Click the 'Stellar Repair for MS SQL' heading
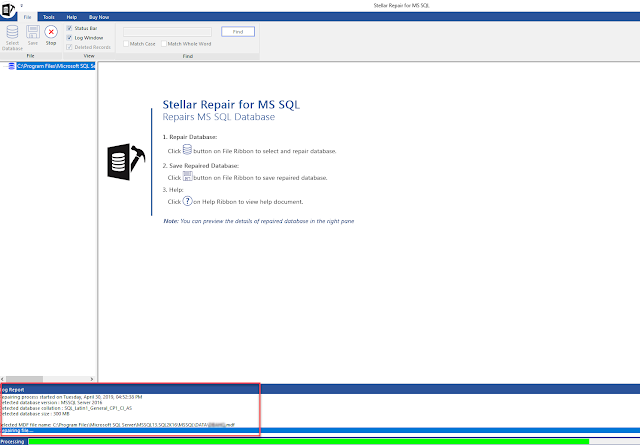Viewport: 640px width, 445px height. [x=231, y=105]
